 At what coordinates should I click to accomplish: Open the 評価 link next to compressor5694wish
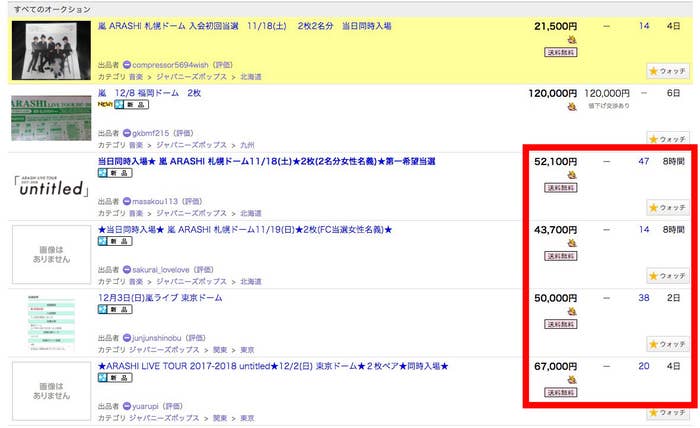(223, 65)
